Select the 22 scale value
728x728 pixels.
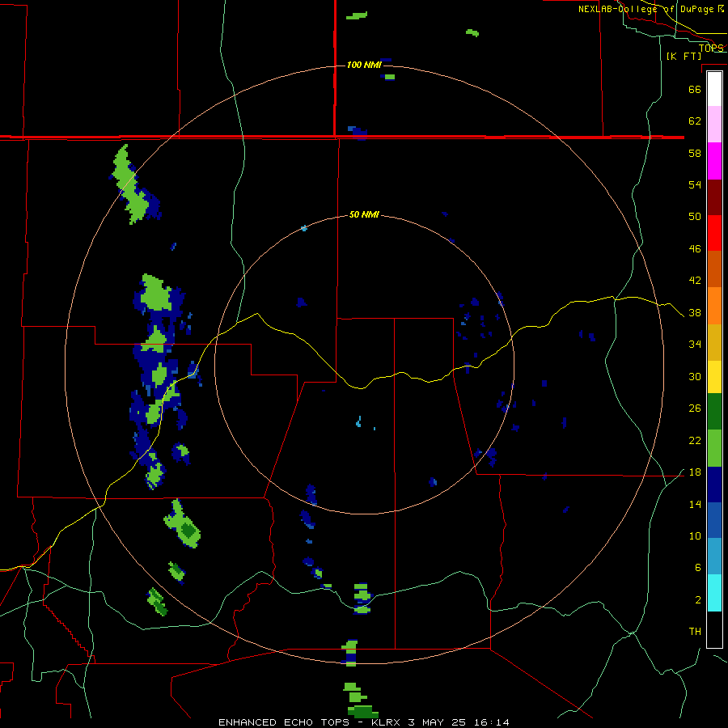tap(695, 440)
